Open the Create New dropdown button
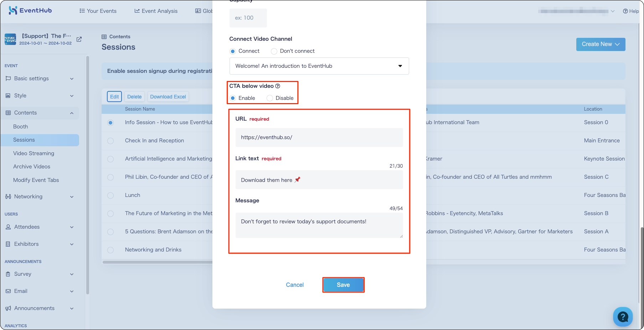The image size is (644, 330). pos(601,44)
